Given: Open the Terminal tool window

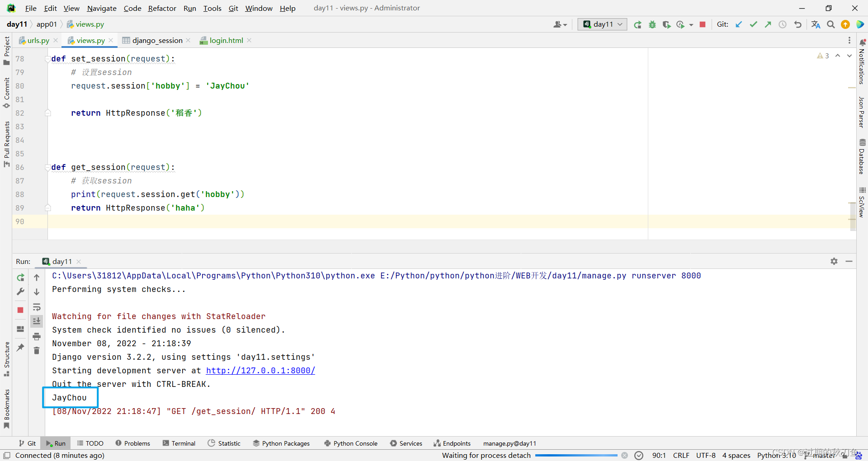Looking at the screenshot, I should (x=179, y=443).
